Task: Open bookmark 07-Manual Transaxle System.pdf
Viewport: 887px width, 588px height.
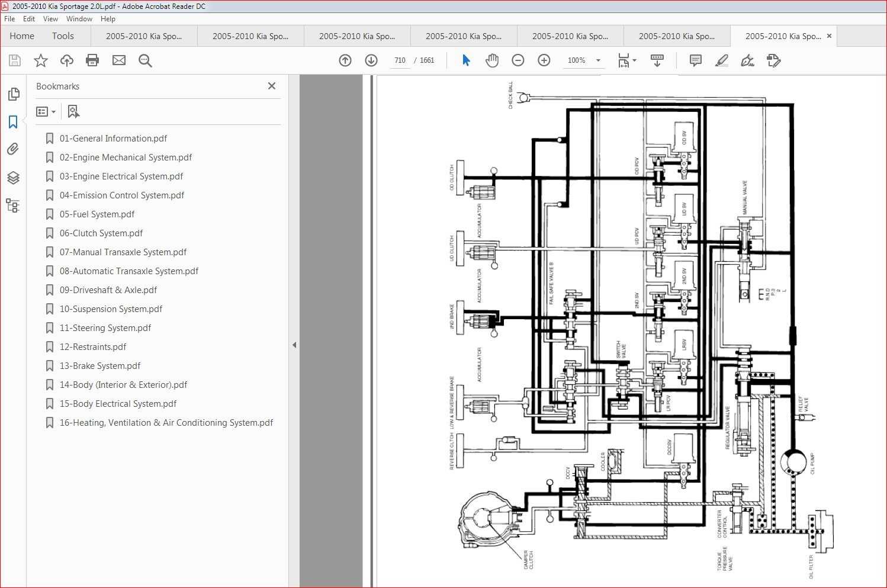Action: pyautogui.click(x=123, y=252)
